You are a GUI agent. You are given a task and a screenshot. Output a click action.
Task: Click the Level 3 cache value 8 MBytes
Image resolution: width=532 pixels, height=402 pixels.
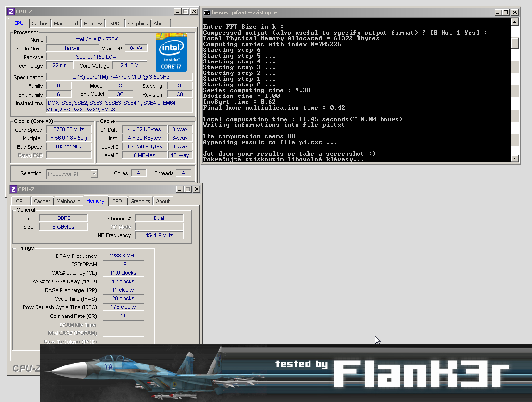point(145,155)
